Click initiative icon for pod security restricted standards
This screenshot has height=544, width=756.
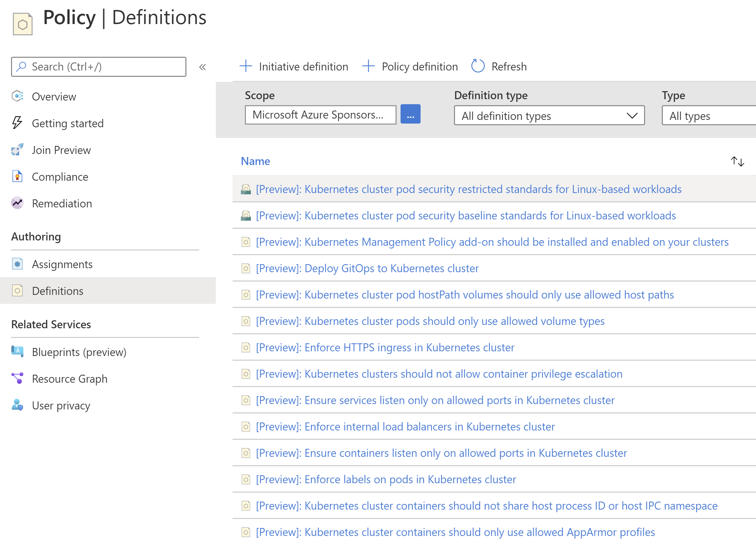click(246, 189)
